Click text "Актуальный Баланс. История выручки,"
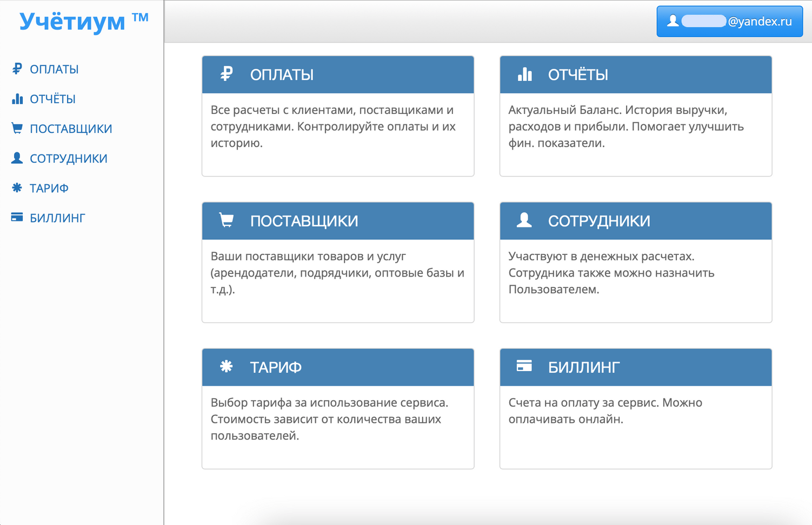Viewport: 812px width, 525px height. [618, 110]
